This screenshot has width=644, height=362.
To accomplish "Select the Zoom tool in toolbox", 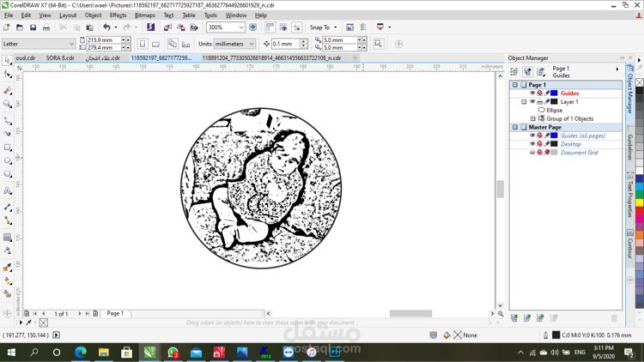I will tap(8, 105).
